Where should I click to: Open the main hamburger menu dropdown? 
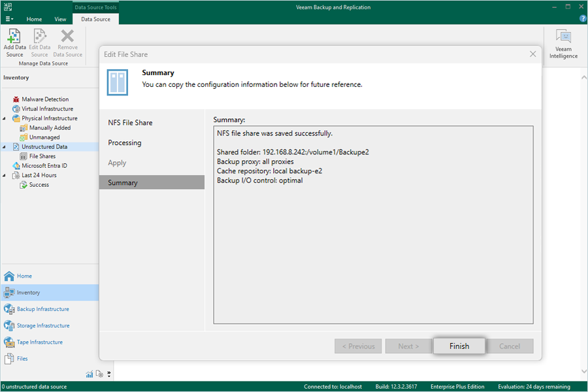click(9, 19)
